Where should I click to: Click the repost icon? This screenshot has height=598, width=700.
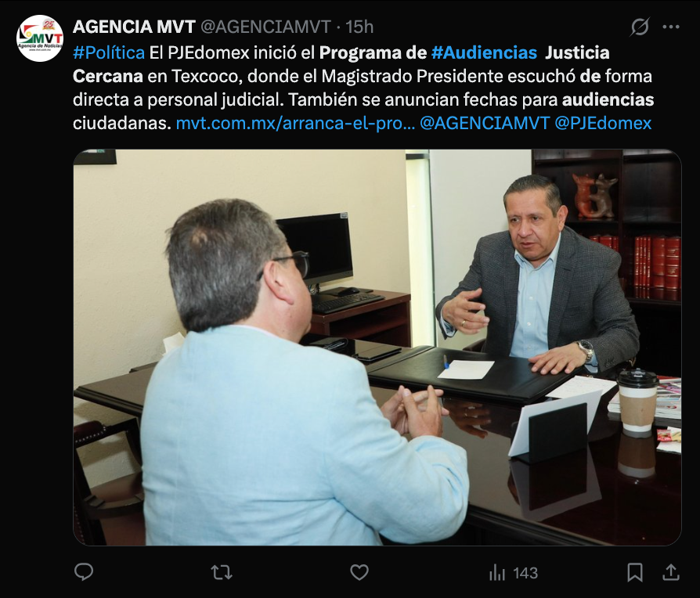pyautogui.click(x=222, y=572)
